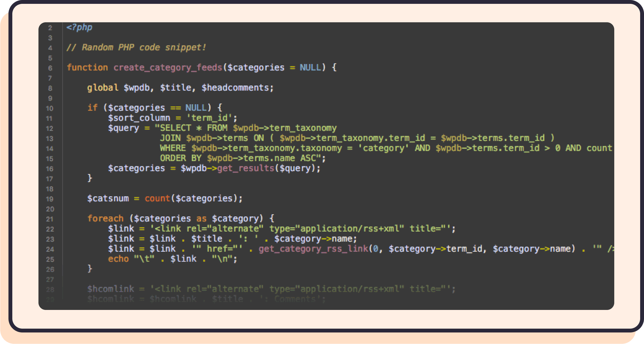This screenshot has height=344, width=644.
Task: Click the 'global' keyword on line 8
Action: click(x=103, y=88)
